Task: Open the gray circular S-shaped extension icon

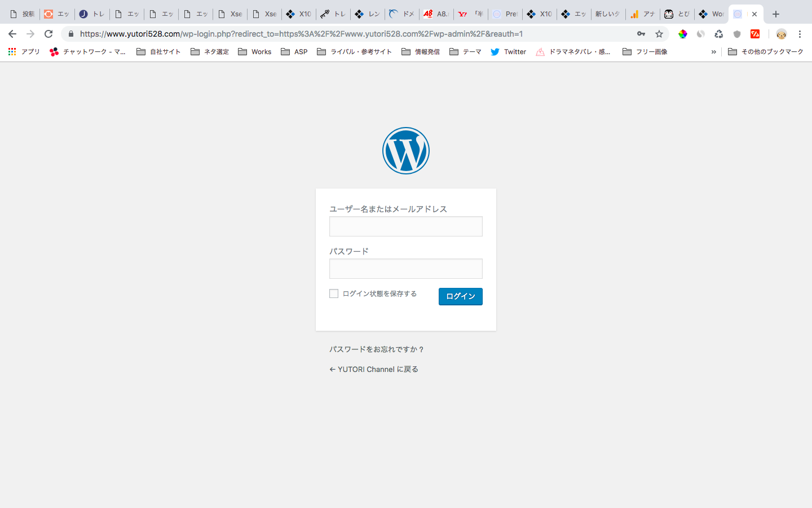Action: (701, 34)
